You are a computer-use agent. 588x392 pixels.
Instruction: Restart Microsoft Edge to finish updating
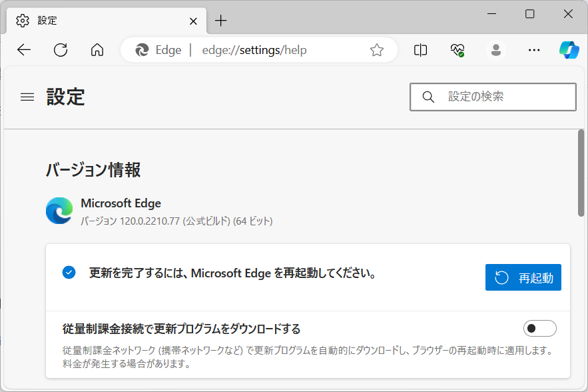click(523, 277)
